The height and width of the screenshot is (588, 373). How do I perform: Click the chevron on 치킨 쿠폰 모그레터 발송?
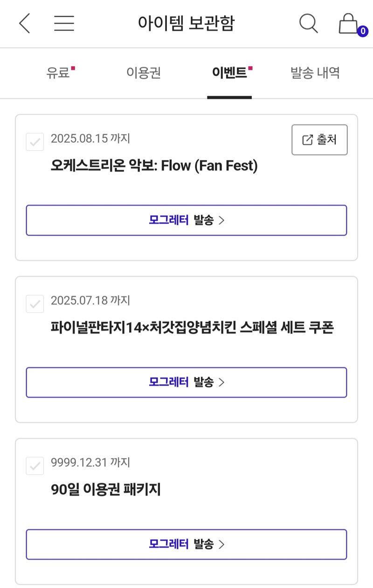tap(221, 382)
